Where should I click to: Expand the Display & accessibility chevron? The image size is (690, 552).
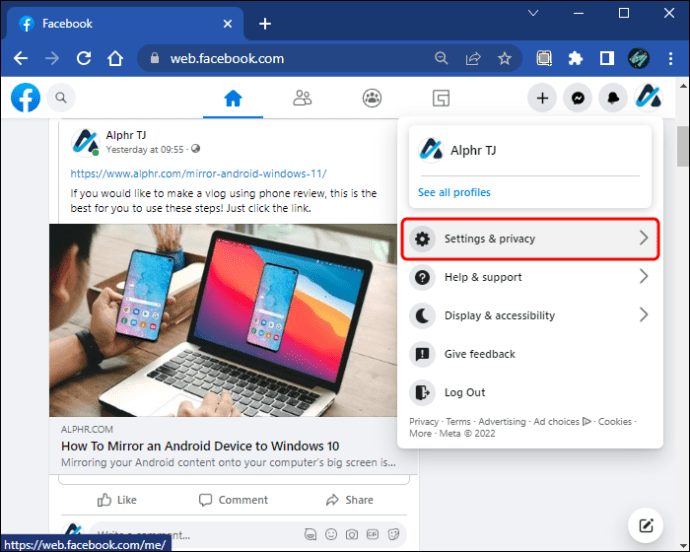coord(643,315)
